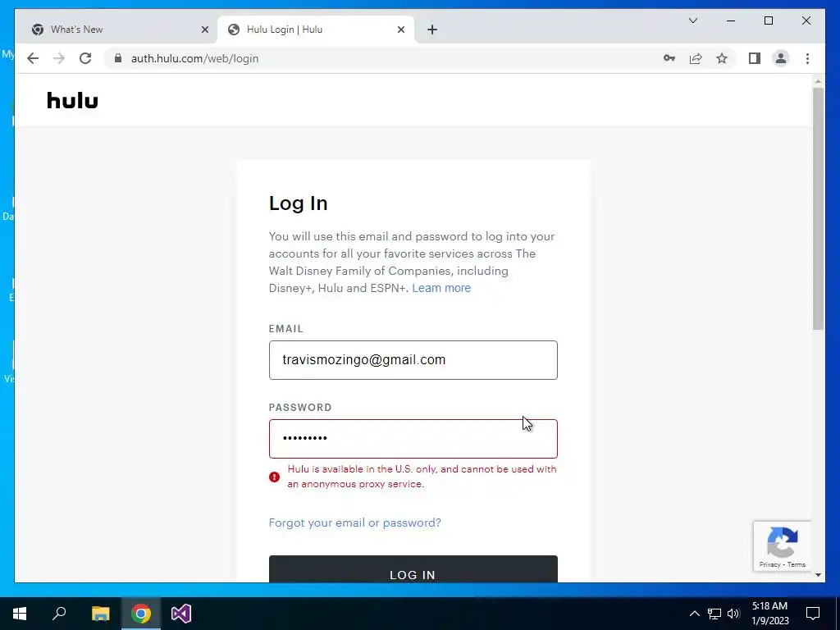The width and height of the screenshot is (840, 630).
Task: Open the network status tray icon
Action: 714,614
